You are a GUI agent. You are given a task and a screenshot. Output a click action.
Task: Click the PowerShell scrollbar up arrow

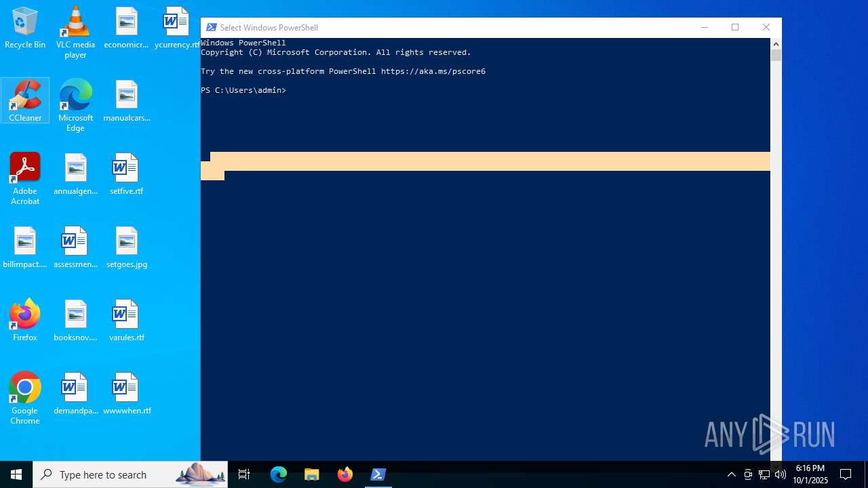tap(776, 43)
